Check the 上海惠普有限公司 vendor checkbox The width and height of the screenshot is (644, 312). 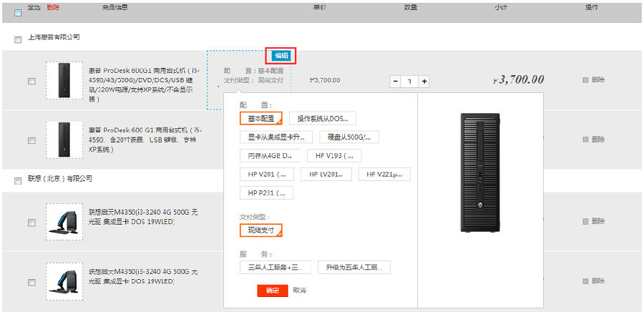pos(17,40)
